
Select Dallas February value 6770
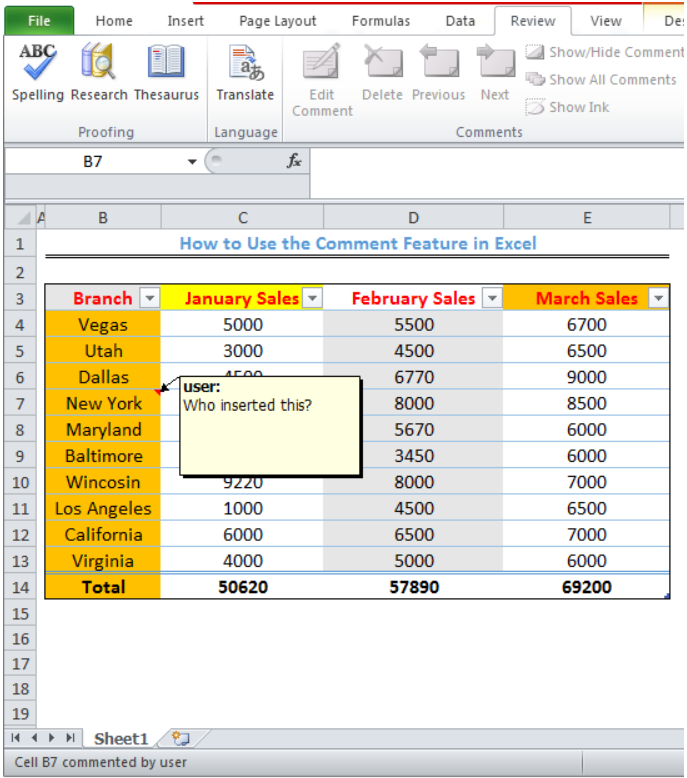pyautogui.click(x=414, y=377)
